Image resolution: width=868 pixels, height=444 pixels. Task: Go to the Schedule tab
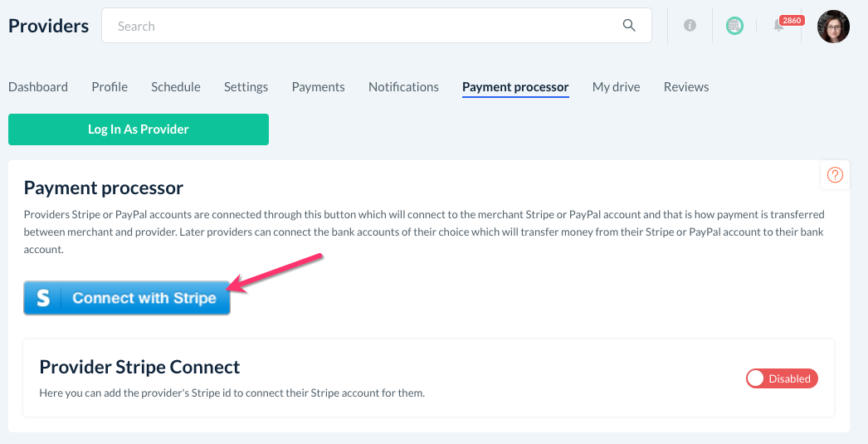[176, 87]
